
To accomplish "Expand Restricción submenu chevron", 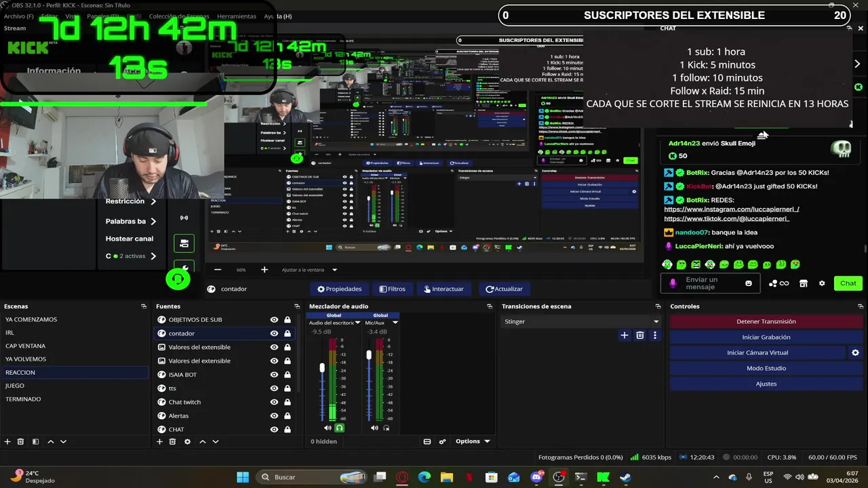I will coord(153,201).
